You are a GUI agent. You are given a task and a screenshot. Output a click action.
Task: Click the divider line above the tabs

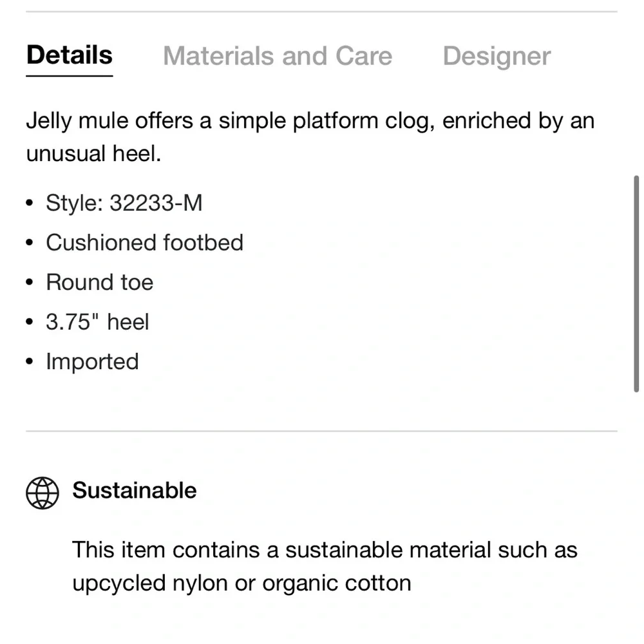click(x=321, y=12)
